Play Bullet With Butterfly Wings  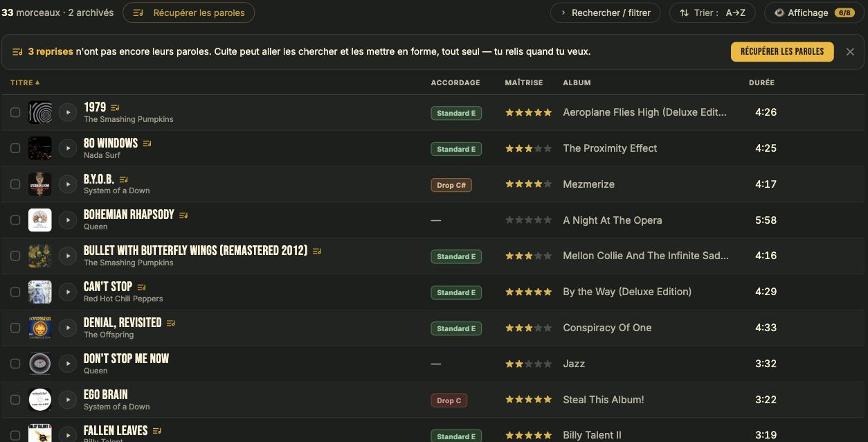(67, 256)
